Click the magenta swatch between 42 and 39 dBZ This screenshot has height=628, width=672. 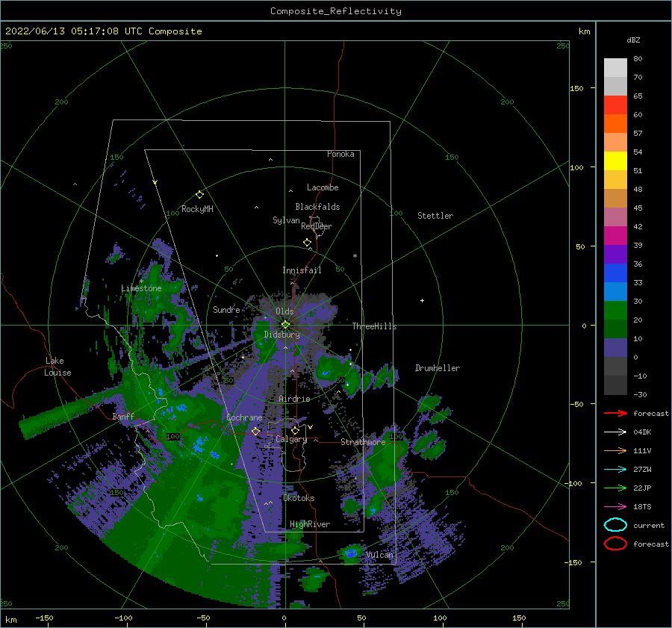(615, 236)
